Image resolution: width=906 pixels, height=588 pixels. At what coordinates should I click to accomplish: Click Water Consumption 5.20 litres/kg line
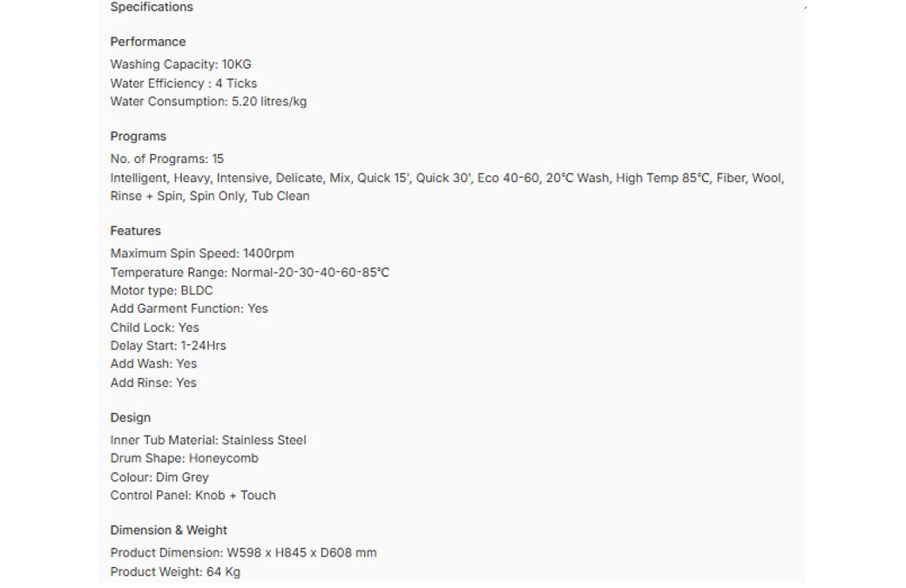tap(208, 101)
